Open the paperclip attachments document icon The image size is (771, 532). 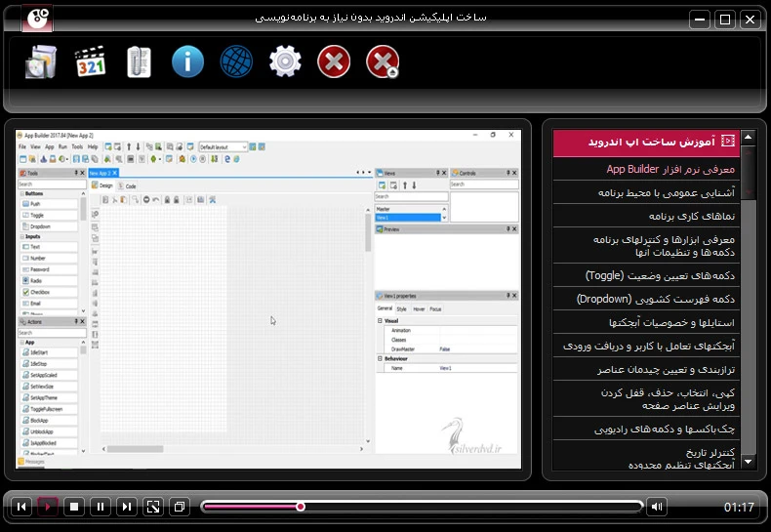[x=139, y=62]
